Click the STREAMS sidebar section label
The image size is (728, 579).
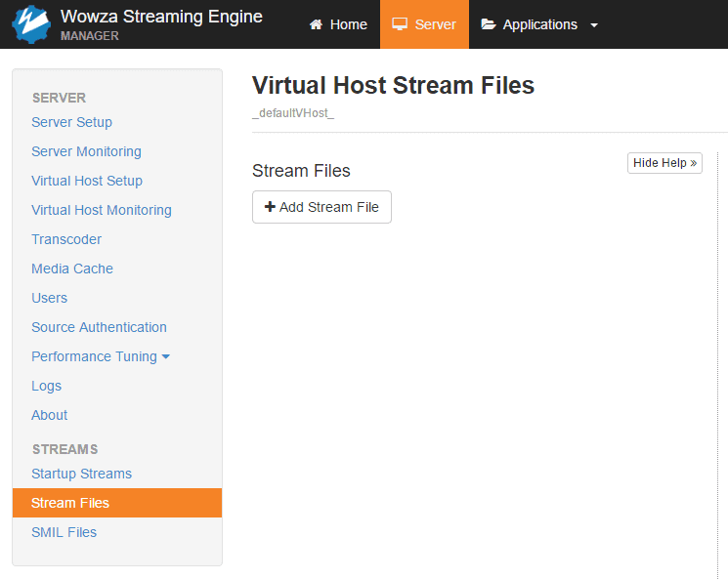pos(65,449)
